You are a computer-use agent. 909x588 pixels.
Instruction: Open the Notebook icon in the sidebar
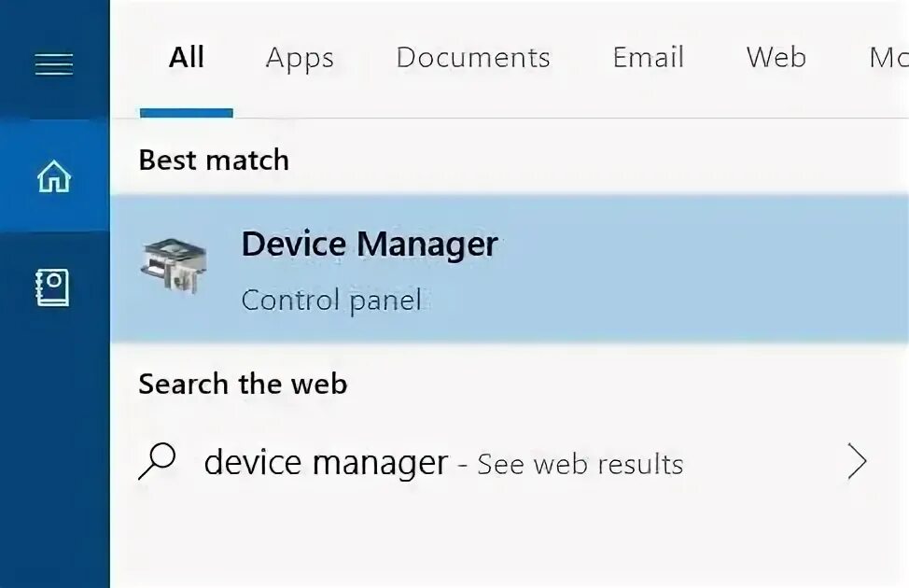[53, 287]
